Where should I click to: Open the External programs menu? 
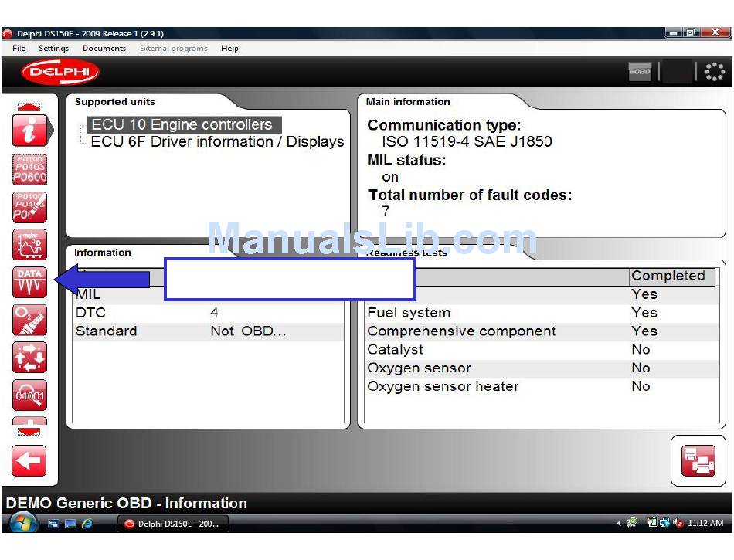tap(173, 48)
